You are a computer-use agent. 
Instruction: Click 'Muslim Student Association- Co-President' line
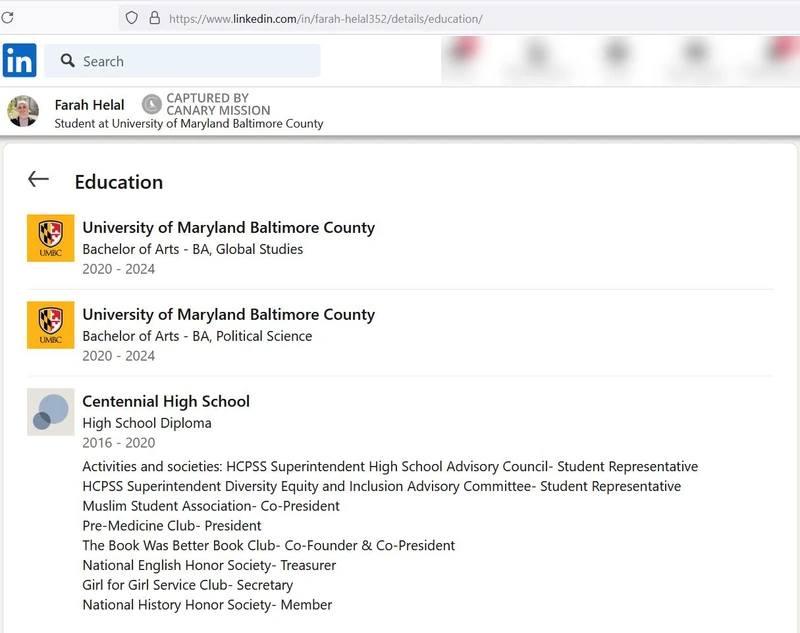[211, 506]
